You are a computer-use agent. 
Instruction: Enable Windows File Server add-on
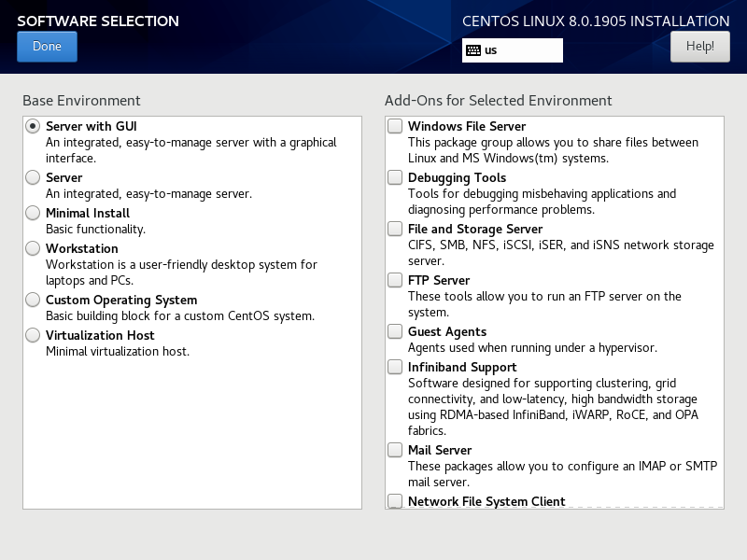coord(395,126)
